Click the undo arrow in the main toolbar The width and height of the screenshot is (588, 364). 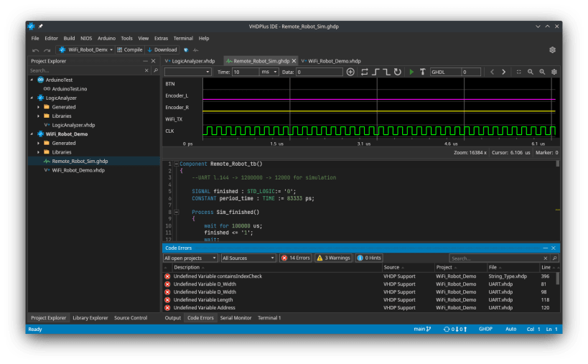36,50
